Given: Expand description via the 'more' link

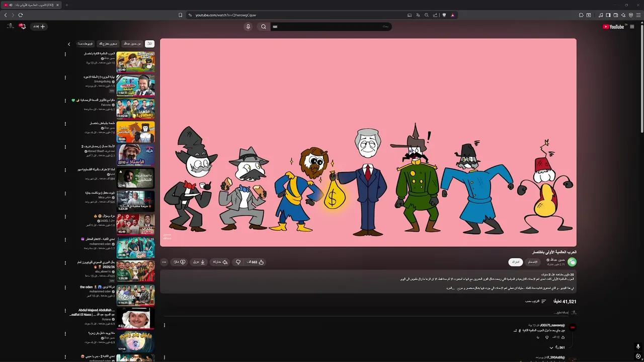Looking at the screenshot, I should tap(450, 288).
